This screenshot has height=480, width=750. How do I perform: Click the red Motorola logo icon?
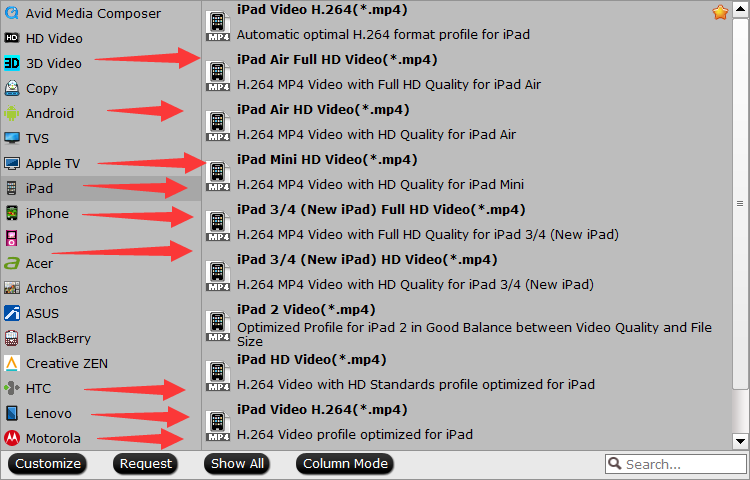(x=12, y=438)
